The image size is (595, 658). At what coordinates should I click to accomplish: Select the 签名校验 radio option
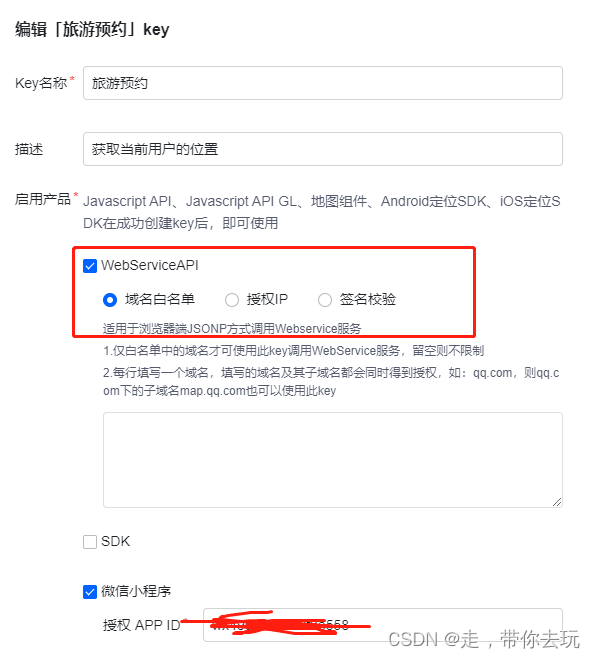pyautogui.click(x=324, y=300)
